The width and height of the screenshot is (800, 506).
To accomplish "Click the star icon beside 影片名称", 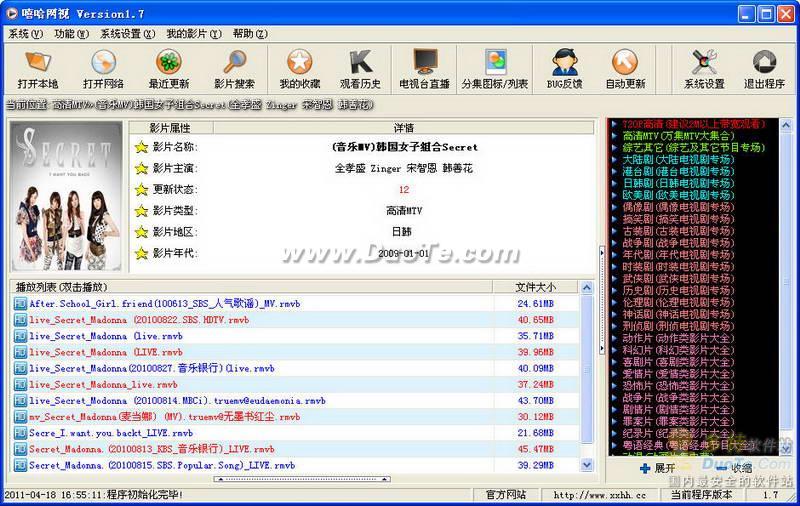I will (141, 147).
